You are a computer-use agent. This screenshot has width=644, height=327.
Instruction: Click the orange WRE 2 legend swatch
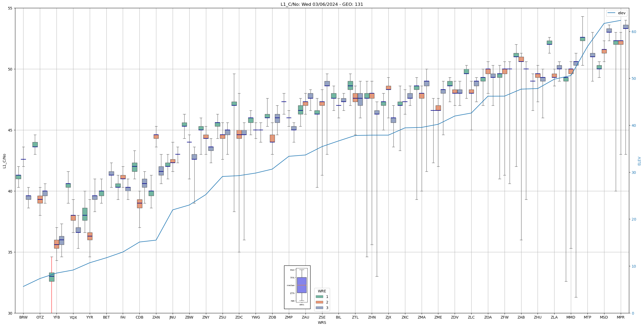pyautogui.click(x=319, y=302)
